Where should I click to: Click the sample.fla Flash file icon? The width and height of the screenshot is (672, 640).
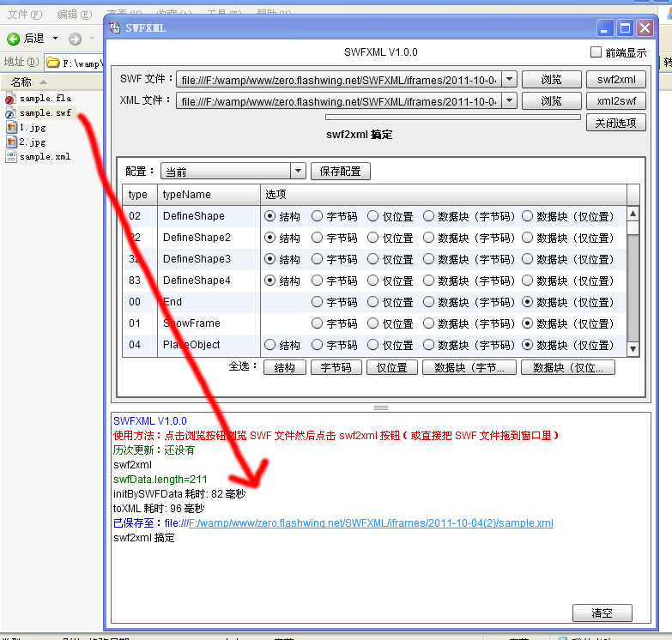coord(10,99)
